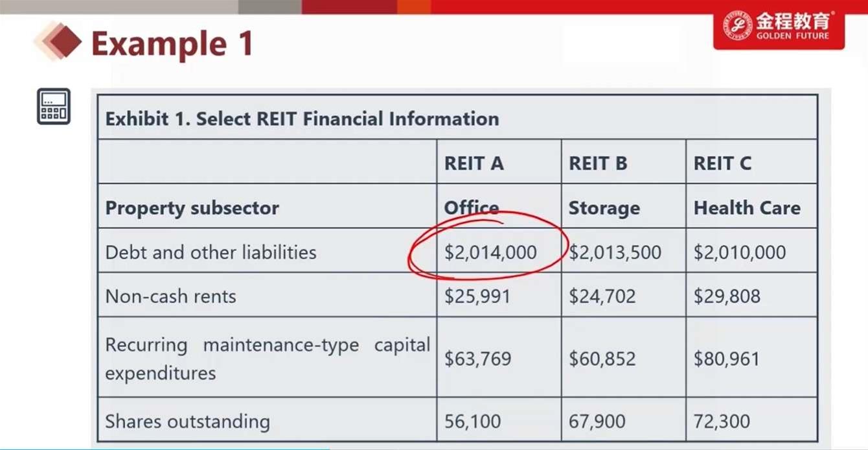The image size is (868, 450).
Task: Click the 'Health Care' subsector cell
Action: coord(747,208)
